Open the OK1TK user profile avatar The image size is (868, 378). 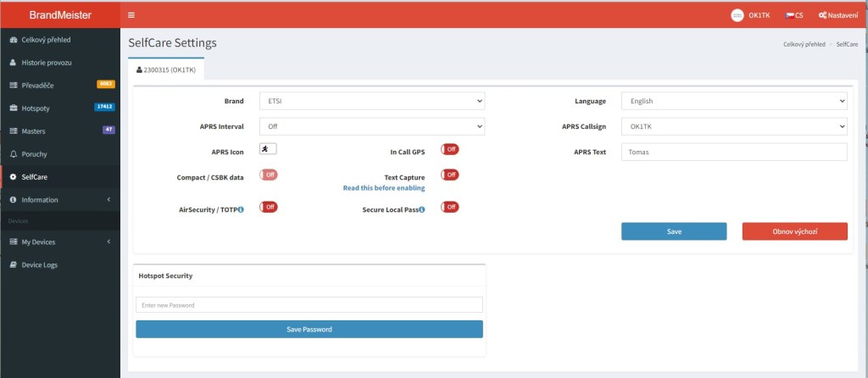[737, 15]
